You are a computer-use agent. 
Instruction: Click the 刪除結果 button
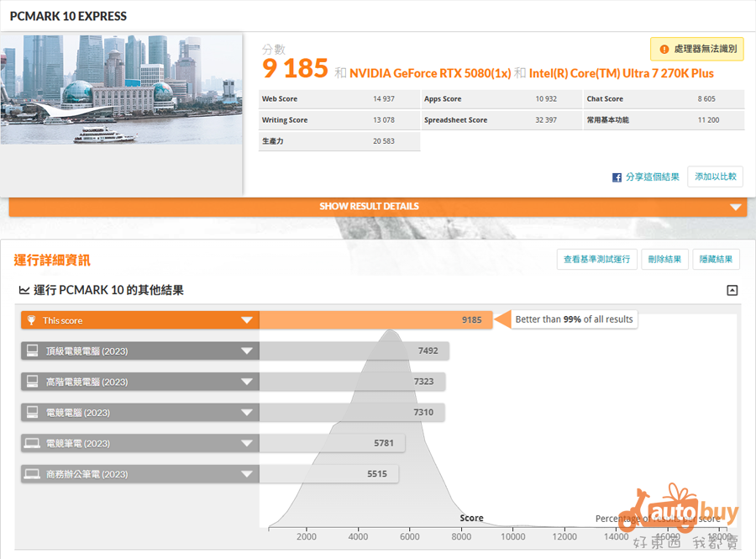(665, 260)
